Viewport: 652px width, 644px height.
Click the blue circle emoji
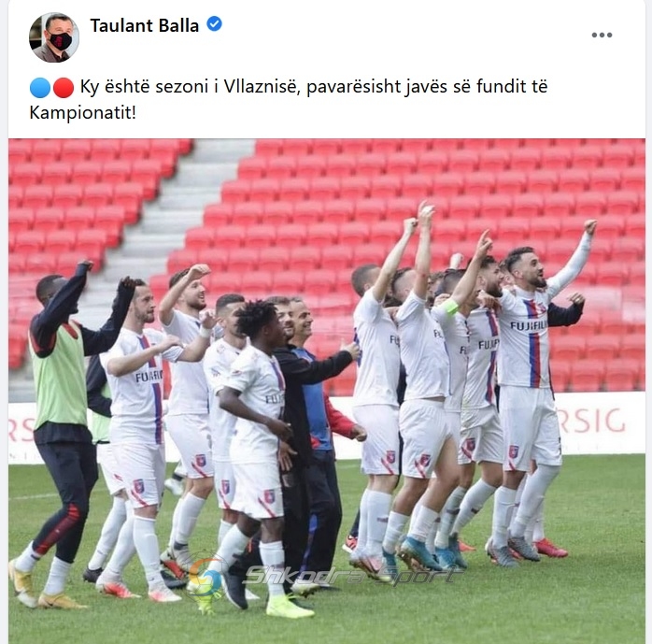coord(40,88)
